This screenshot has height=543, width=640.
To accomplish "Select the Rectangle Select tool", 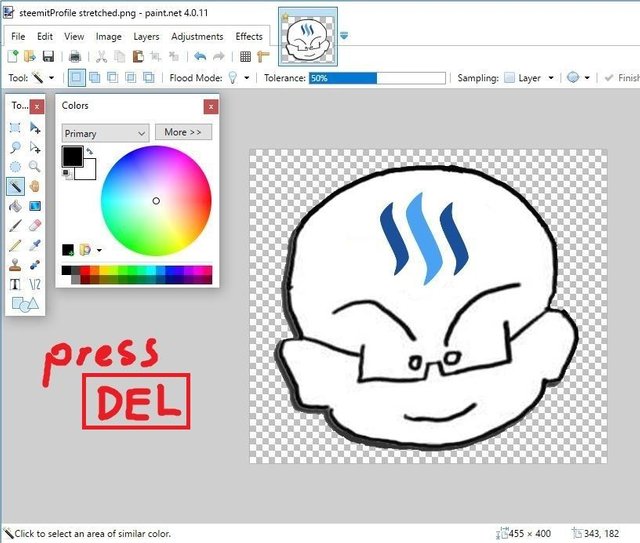I will [x=15, y=128].
